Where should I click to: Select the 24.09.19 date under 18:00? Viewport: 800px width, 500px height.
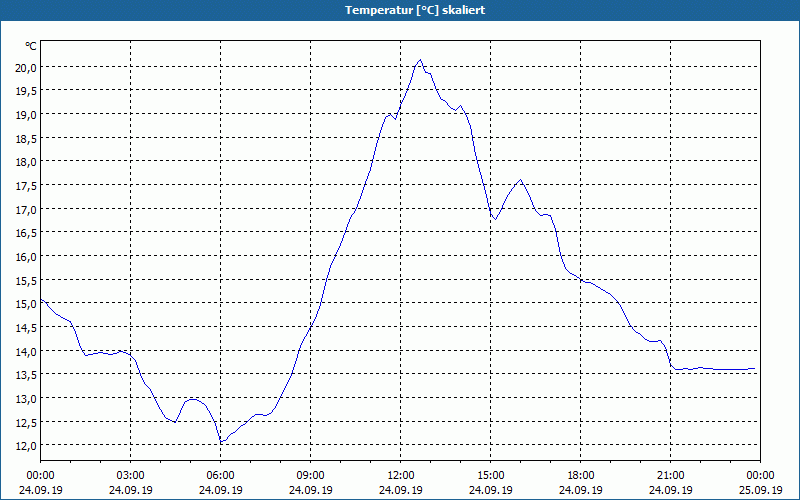[581, 490]
